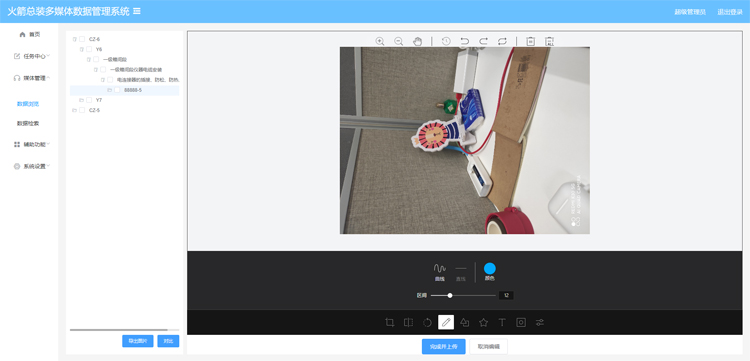
Task: Expand the CZ-5 tree folder
Action: [74, 110]
